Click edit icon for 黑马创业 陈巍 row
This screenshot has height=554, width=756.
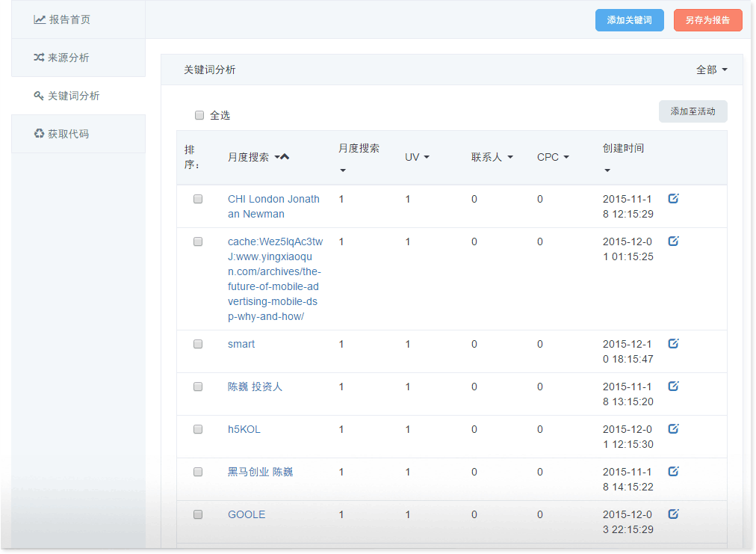674,471
